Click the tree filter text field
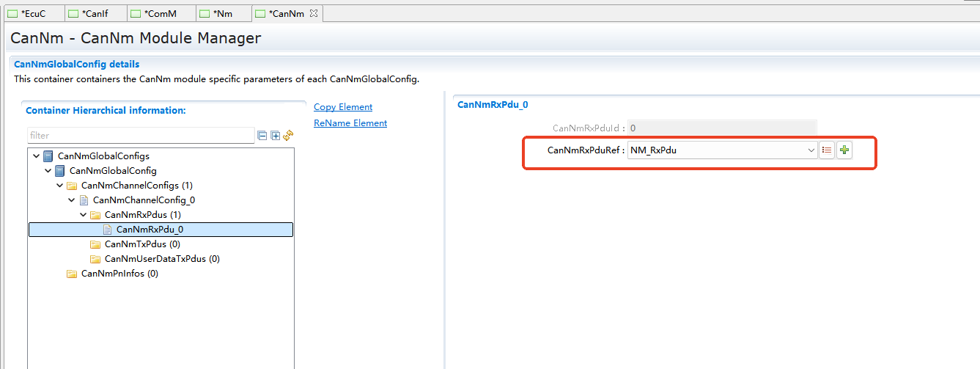The width and height of the screenshot is (980, 369). pos(141,136)
